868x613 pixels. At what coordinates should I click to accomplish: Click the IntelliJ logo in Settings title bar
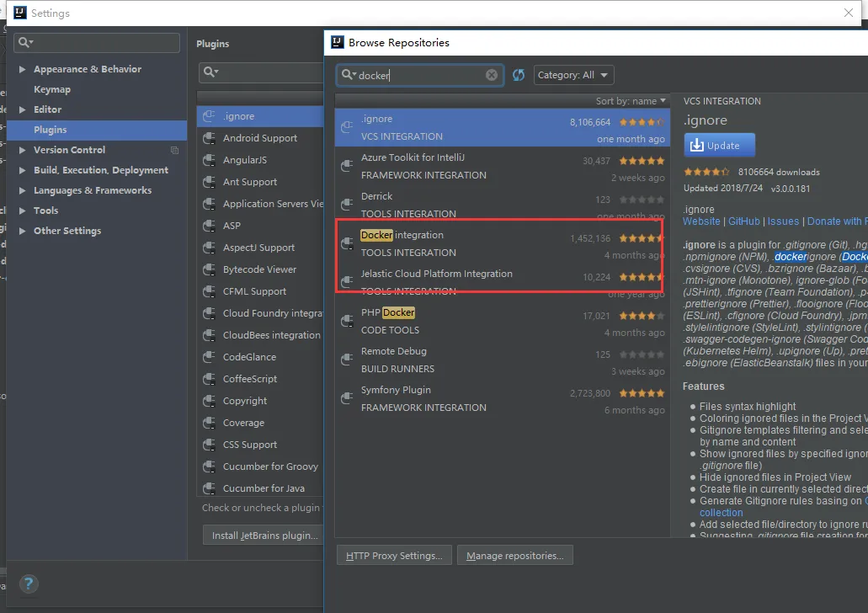point(20,13)
